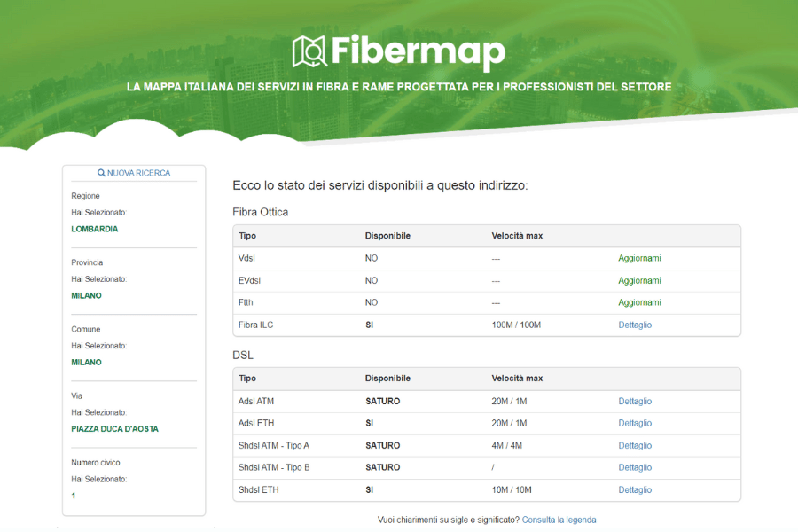
Task: Click SI status in Fibra ILC row
Action: coord(370,325)
